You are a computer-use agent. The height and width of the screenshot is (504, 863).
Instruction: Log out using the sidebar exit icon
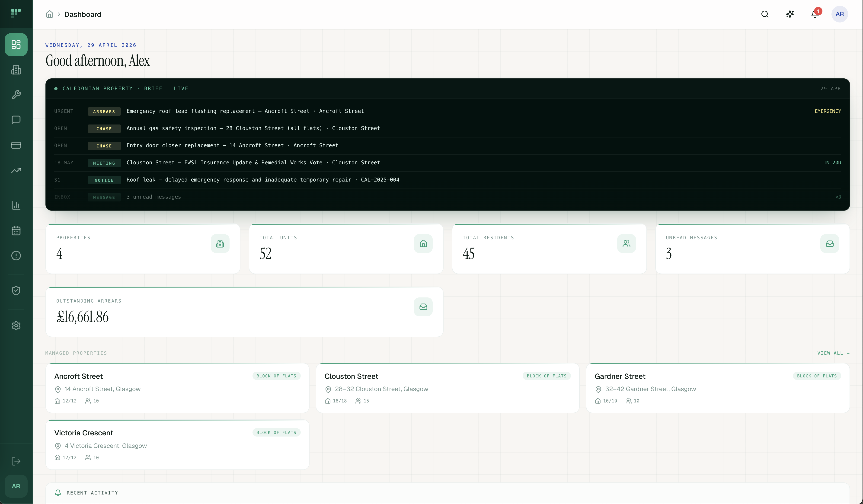coord(16,461)
